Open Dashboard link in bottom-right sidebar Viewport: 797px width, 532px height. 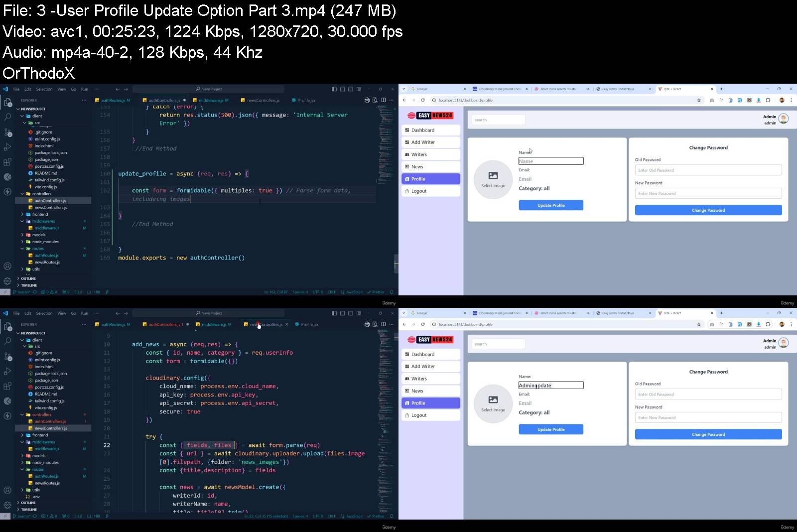[431, 355]
